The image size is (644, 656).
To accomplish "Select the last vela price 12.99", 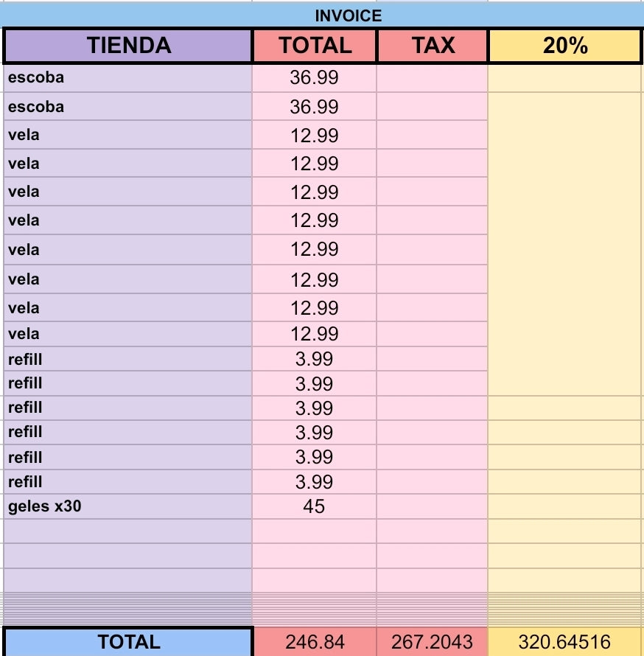I will (315, 334).
